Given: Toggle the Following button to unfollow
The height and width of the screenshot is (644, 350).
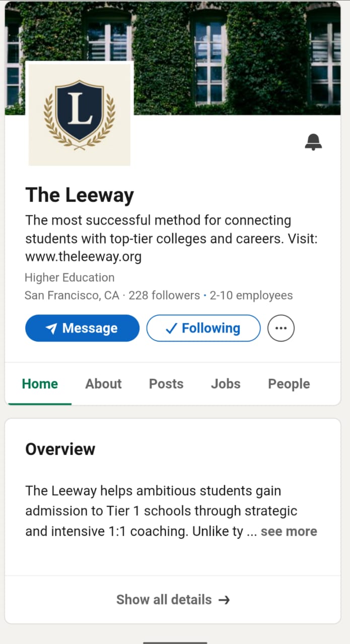Looking at the screenshot, I should click(x=203, y=328).
